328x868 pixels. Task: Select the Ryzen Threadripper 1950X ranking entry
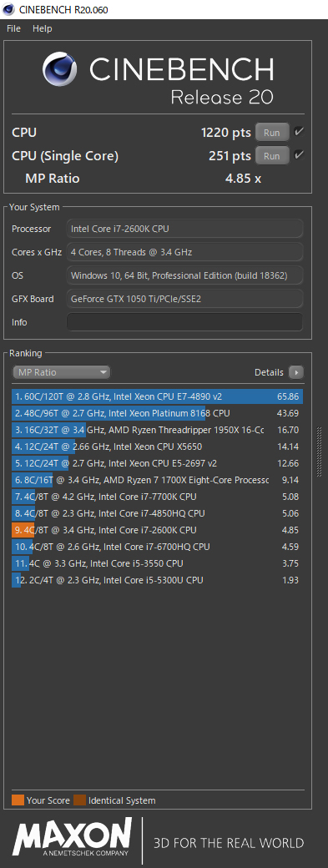click(157, 430)
